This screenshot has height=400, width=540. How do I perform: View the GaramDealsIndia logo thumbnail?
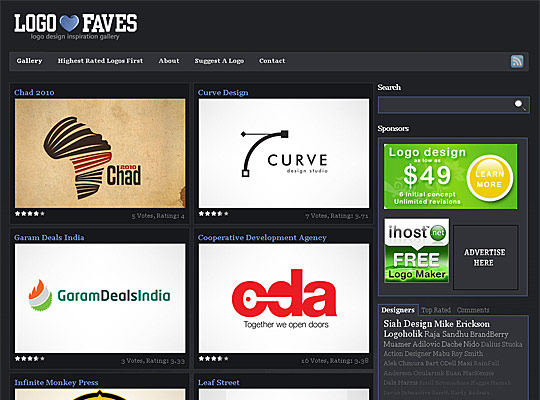tap(100, 298)
